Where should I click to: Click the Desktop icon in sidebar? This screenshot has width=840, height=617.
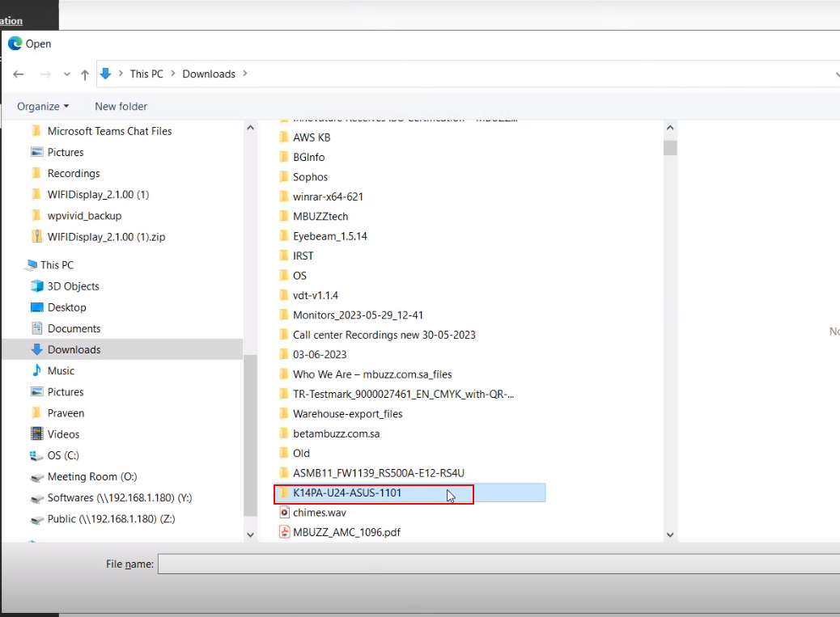tap(37, 307)
